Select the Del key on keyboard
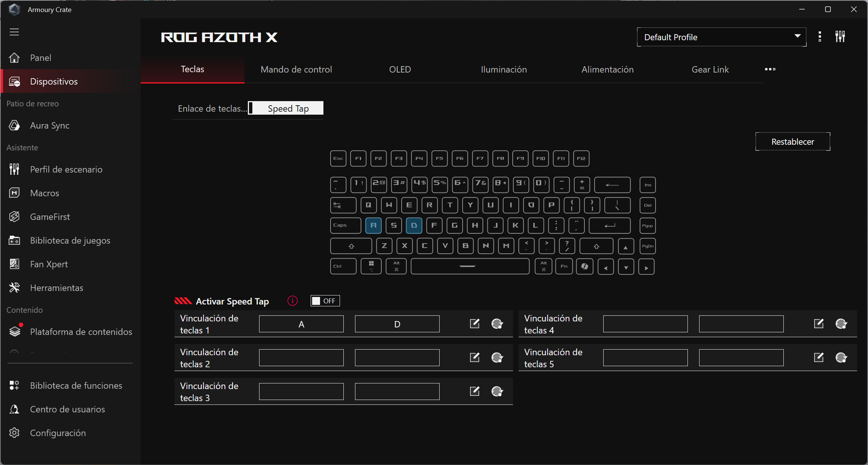 point(648,206)
